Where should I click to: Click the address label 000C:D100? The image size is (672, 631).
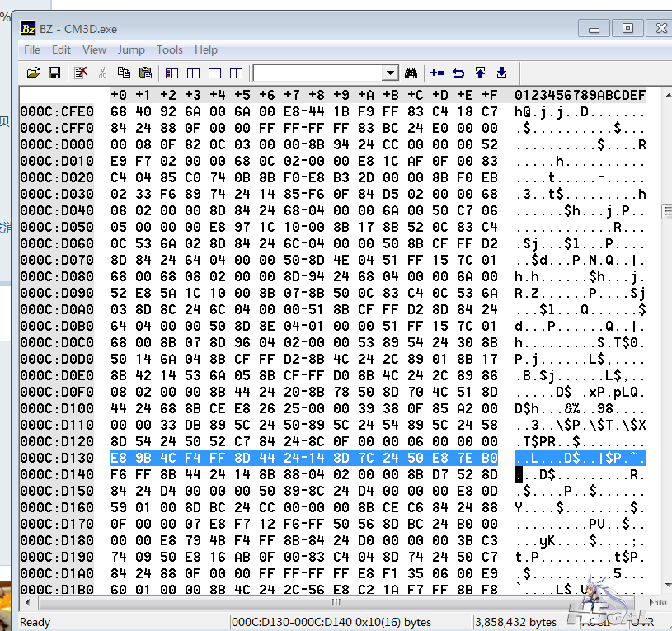(57, 408)
